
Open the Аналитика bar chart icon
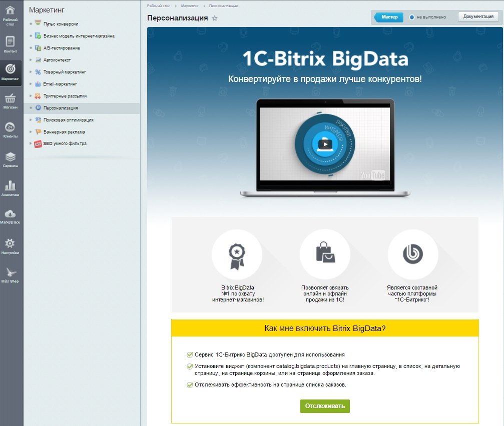[x=11, y=185]
